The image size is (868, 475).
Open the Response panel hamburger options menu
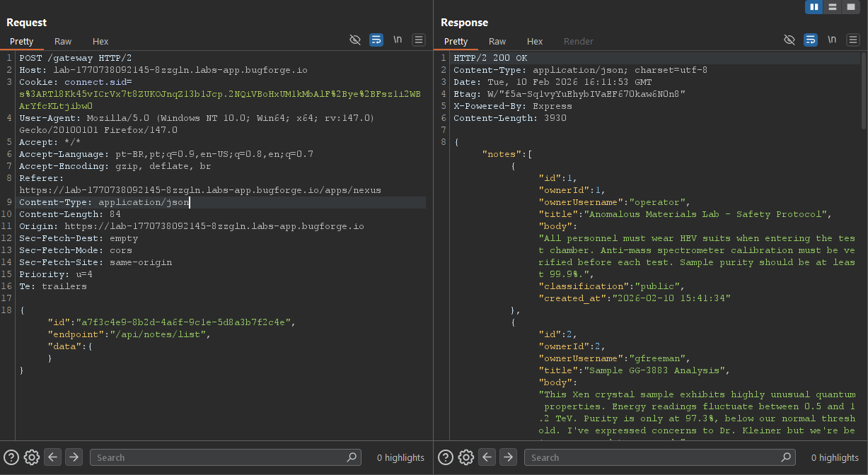tap(853, 40)
